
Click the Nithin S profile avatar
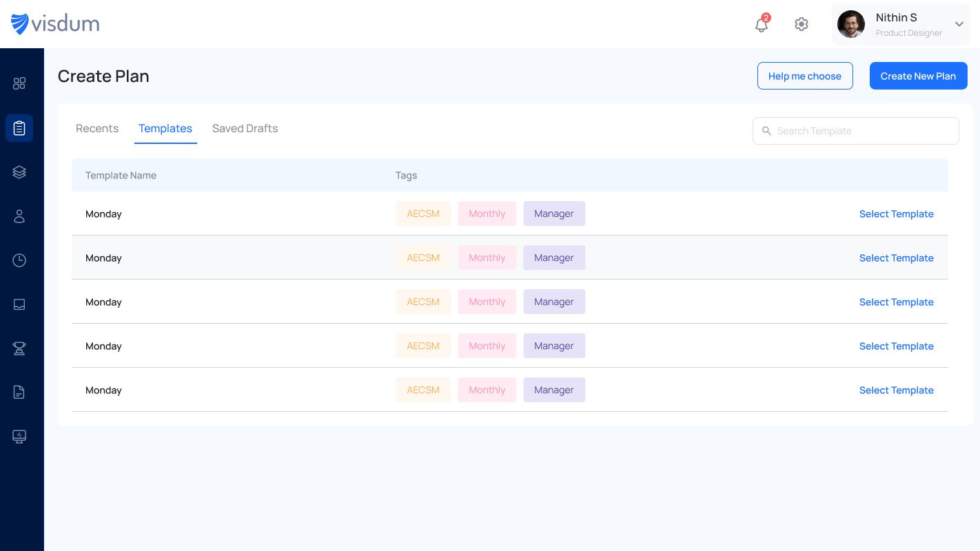pos(851,24)
